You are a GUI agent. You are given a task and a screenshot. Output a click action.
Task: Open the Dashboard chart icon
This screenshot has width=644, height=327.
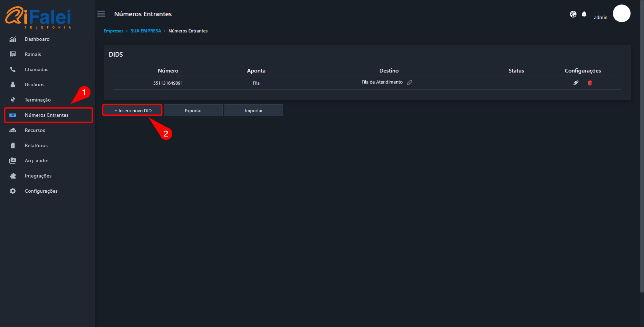coord(13,39)
